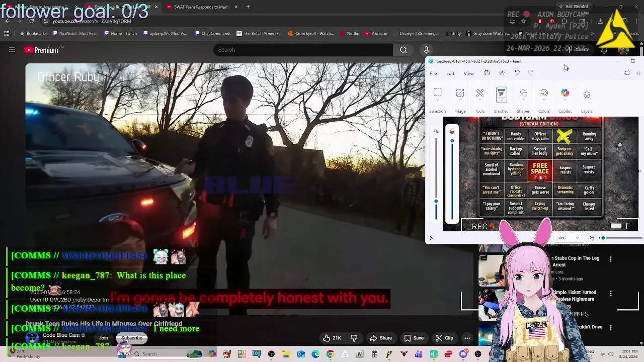The width and height of the screenshot is (644, 362).
Task: Dislike the YouTube video
Action: point(354,338)
